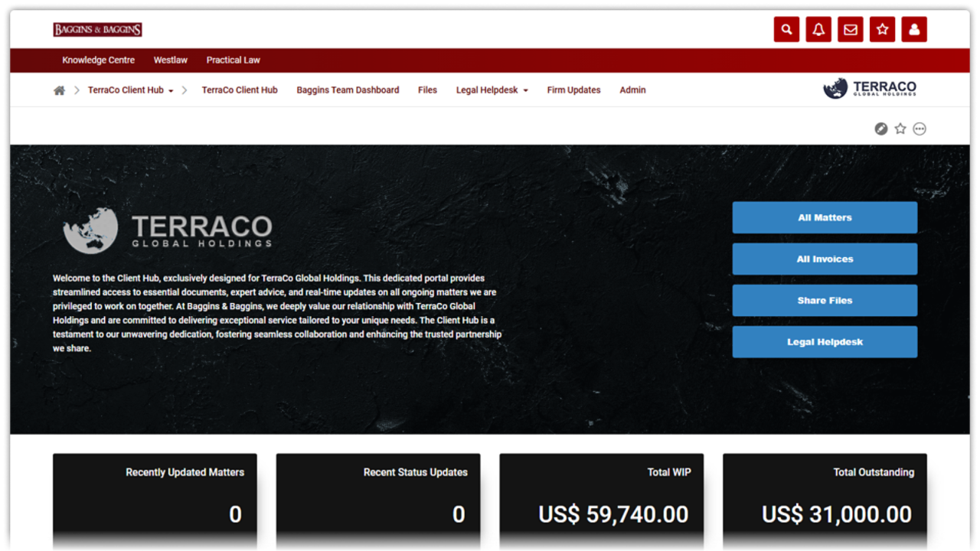Viewport: 980px width, 551px height.
Task: Bookmark page with the outline star icon
Action: point(900,129)
